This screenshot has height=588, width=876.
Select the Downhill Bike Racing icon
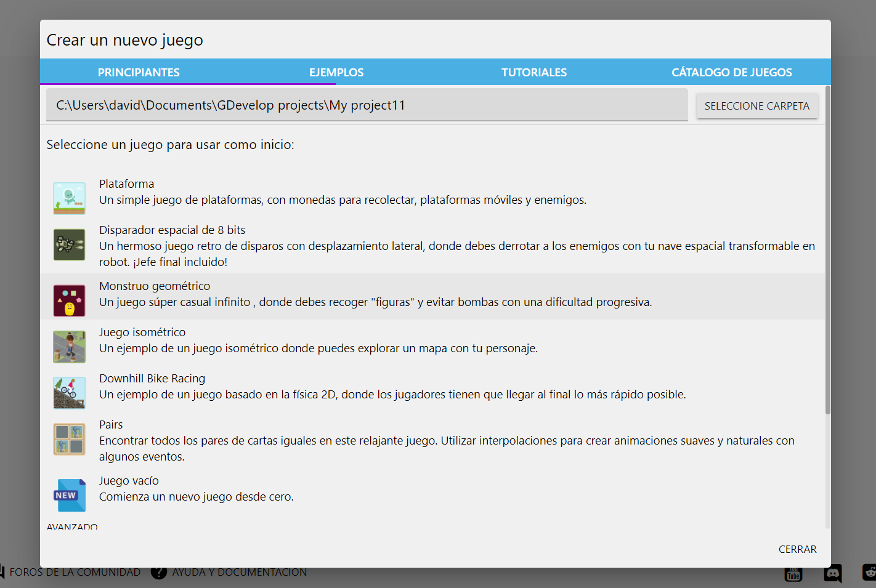click(x=69, y=393)
